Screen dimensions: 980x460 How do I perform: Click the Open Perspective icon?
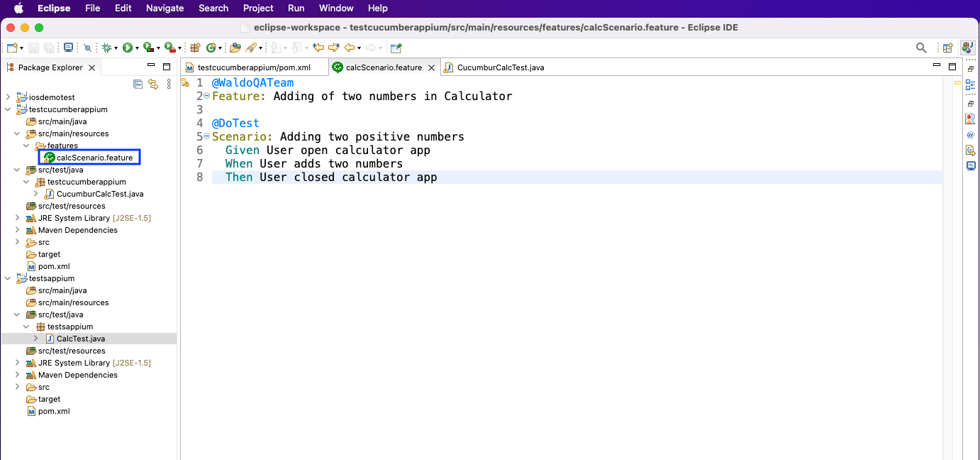(947, 48)
